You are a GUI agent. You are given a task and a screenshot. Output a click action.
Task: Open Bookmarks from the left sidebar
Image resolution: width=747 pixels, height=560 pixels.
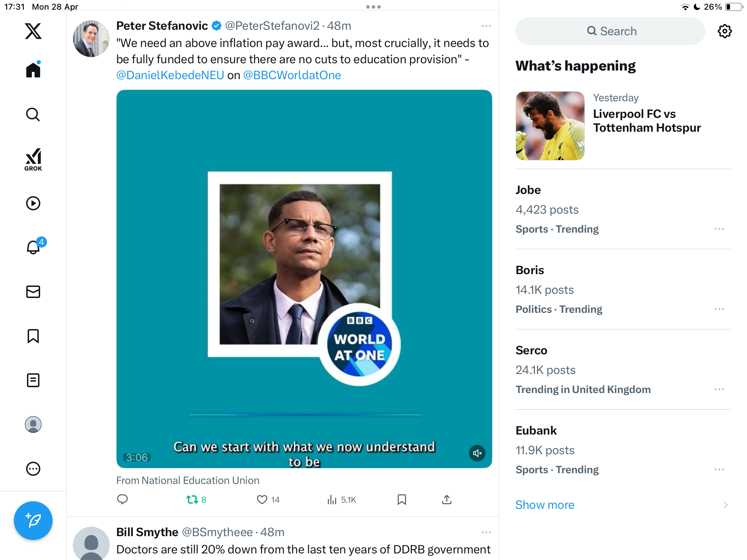[x=33, y=336]
